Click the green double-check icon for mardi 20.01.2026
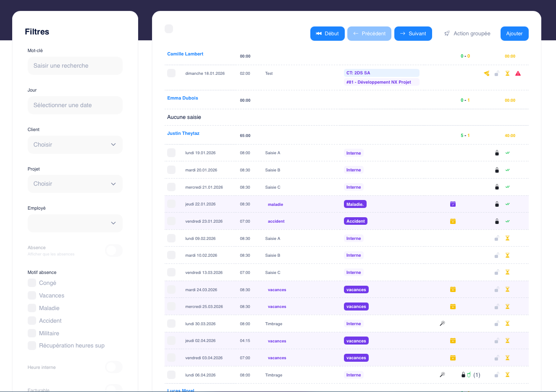This screenshot has height=392, width=556. tap(507, 170)
